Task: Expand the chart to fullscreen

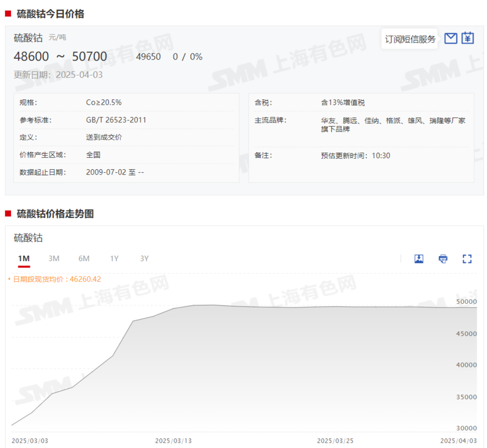Action: click(x=467, y=259)
